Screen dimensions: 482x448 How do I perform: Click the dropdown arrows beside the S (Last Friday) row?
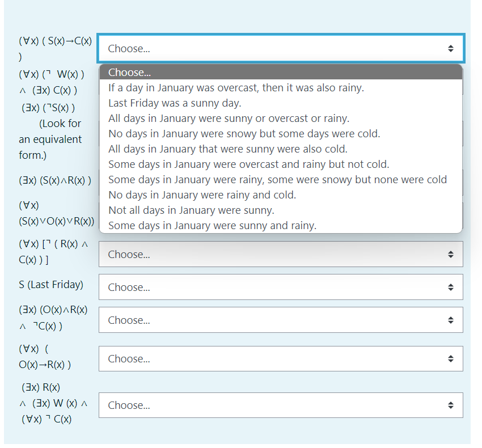tap(451, 287)
